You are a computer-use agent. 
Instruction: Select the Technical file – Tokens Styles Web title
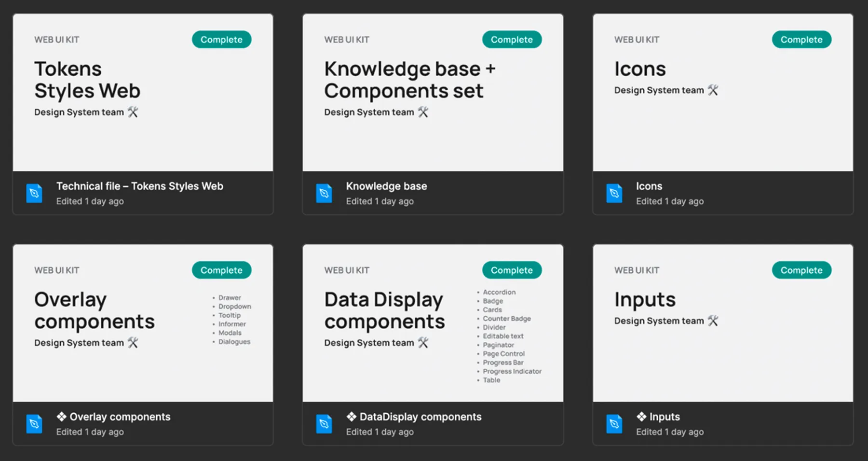pos(140,186)
